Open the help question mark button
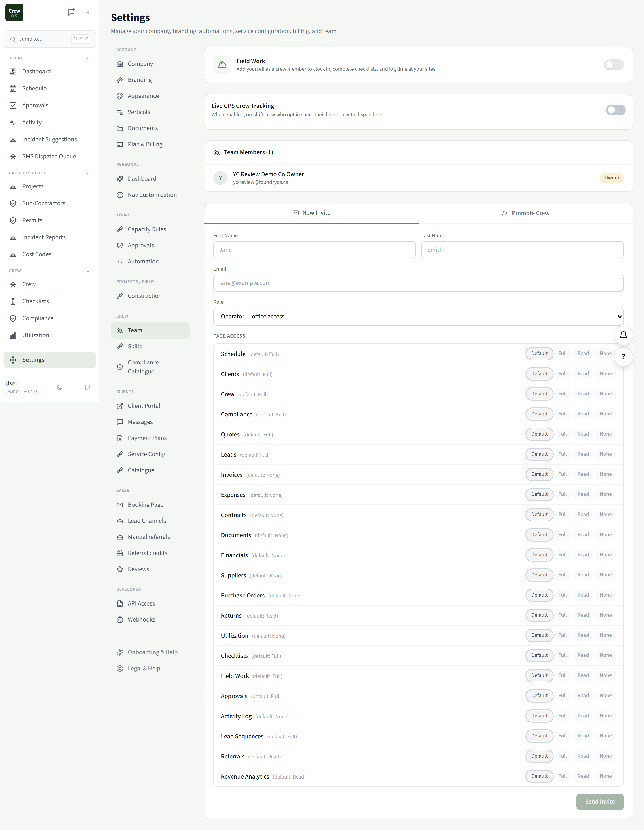The image size is (644, 830). click(623, 356)
